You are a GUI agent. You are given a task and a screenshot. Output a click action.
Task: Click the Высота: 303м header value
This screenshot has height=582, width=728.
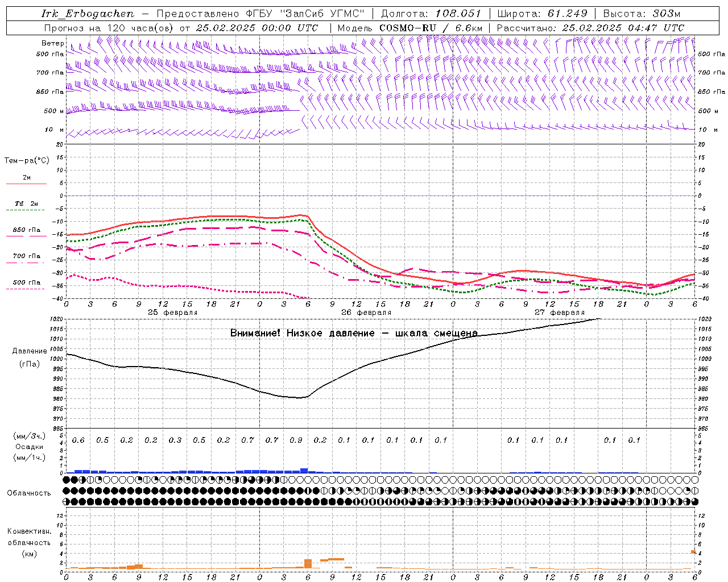[x=642, y=14]
